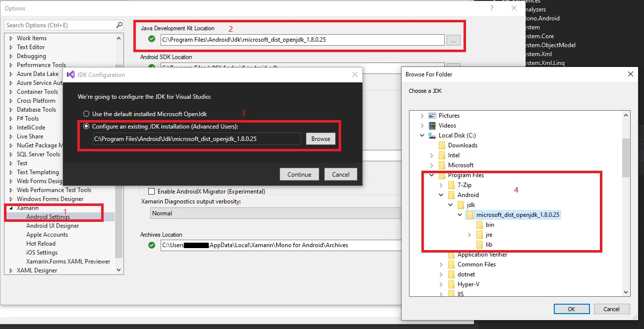
Task: Select the dotnet folder icon
Action: pyautogui.click(x=451, y=274)
